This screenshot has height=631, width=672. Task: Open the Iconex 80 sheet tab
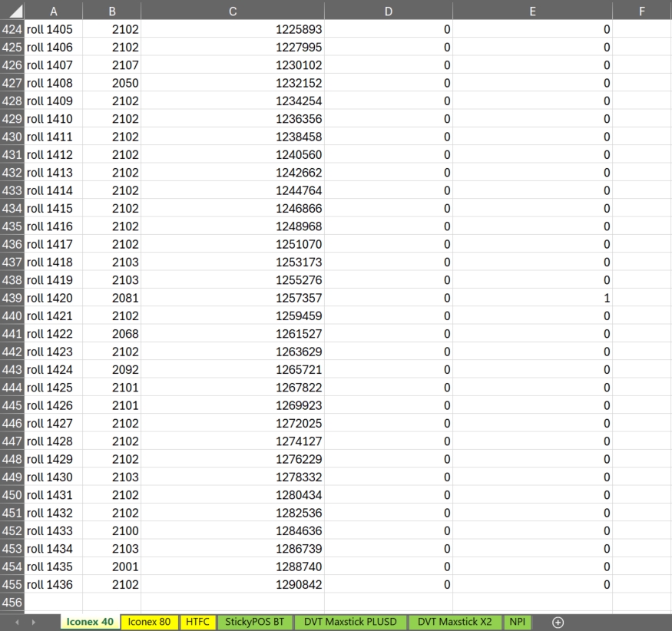coord(149,622)
